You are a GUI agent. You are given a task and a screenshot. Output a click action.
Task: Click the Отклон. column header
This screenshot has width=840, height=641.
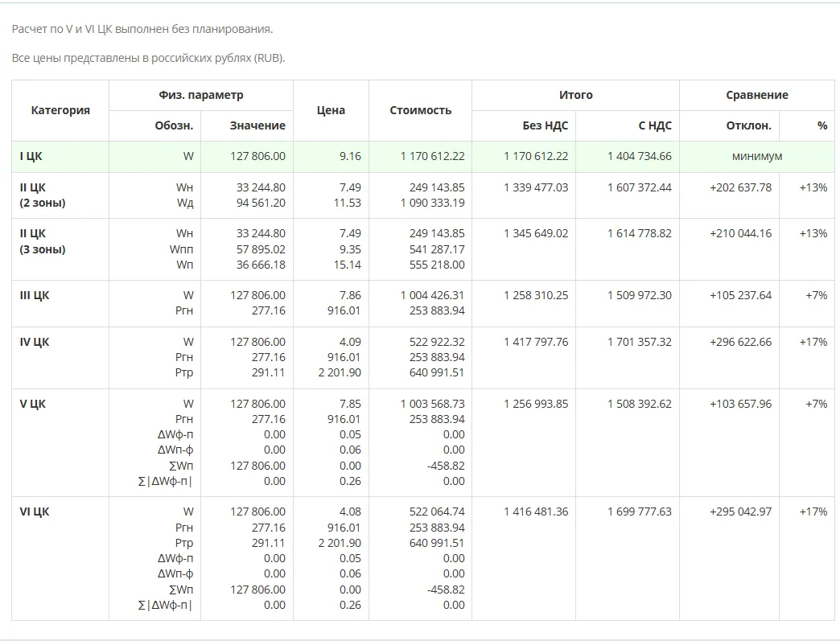pos(748,125)
